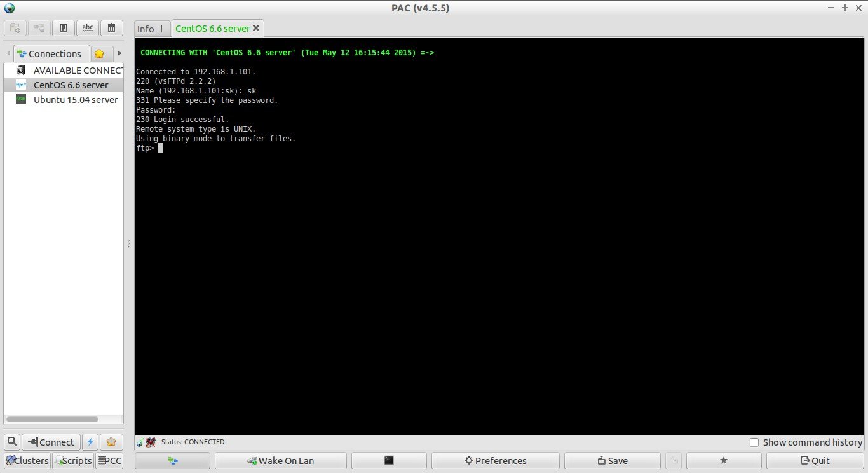This screenshot has height=473, width=868.
Task: Open the edit connection notes icon
Action: coord(64,28)
